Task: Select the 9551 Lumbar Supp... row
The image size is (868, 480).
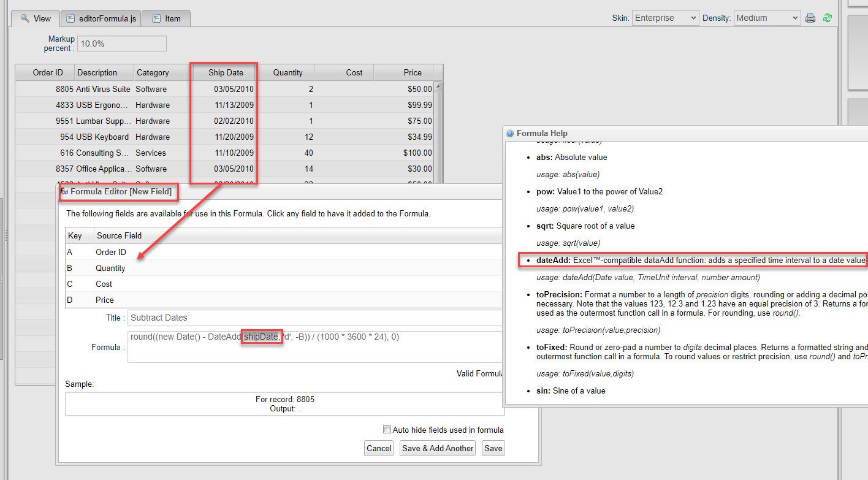Action: [x=224, y=121]
